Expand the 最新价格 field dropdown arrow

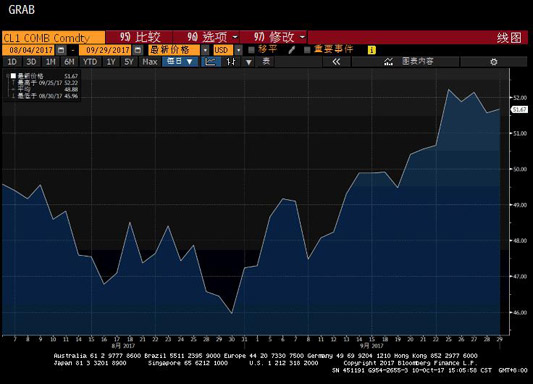pyautogui.click(x=205, y=50)
